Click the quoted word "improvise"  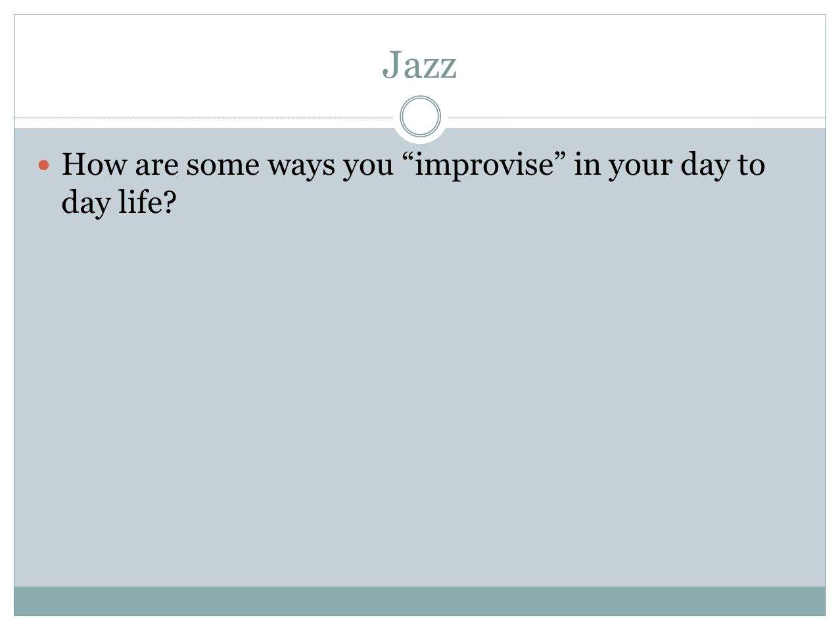486,165
